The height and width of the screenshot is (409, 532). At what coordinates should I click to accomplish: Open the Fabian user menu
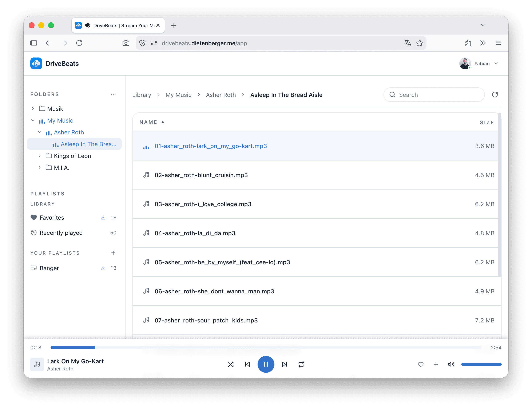click(x=479, y=64)
